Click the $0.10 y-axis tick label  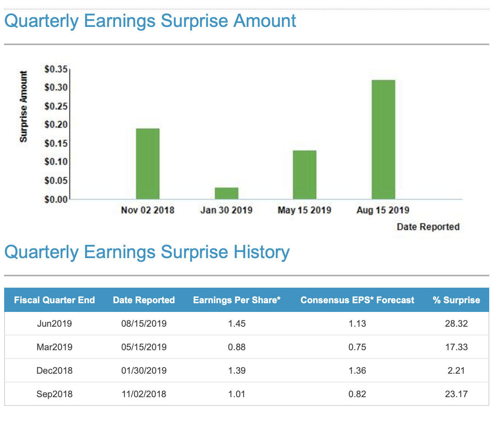(56, 162)
